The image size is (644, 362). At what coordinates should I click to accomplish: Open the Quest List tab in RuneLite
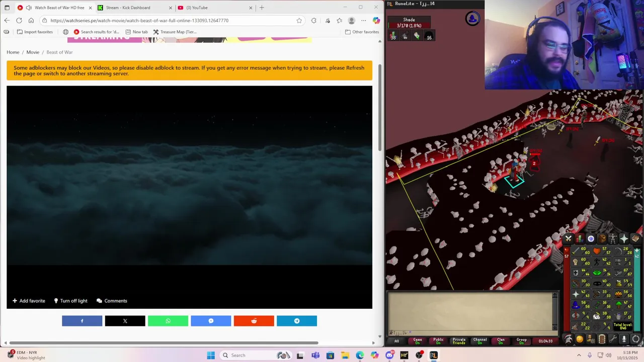[x=591, y=238]
